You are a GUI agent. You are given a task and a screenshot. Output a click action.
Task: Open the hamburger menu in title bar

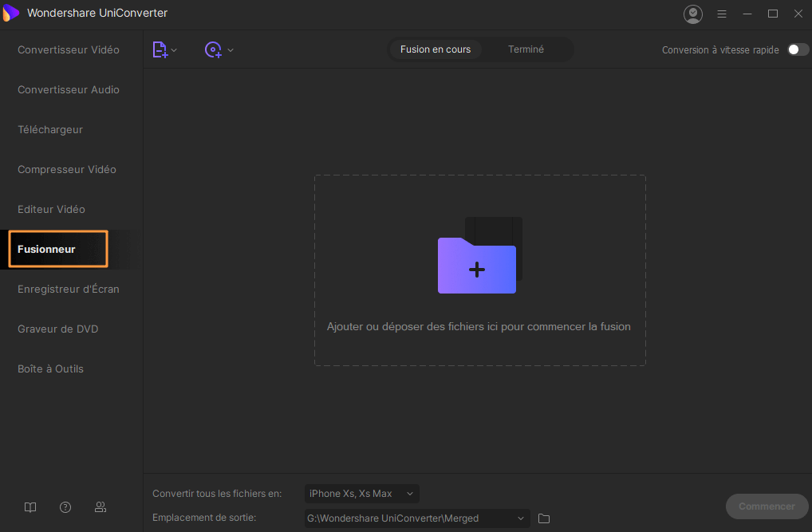point(721,14)
